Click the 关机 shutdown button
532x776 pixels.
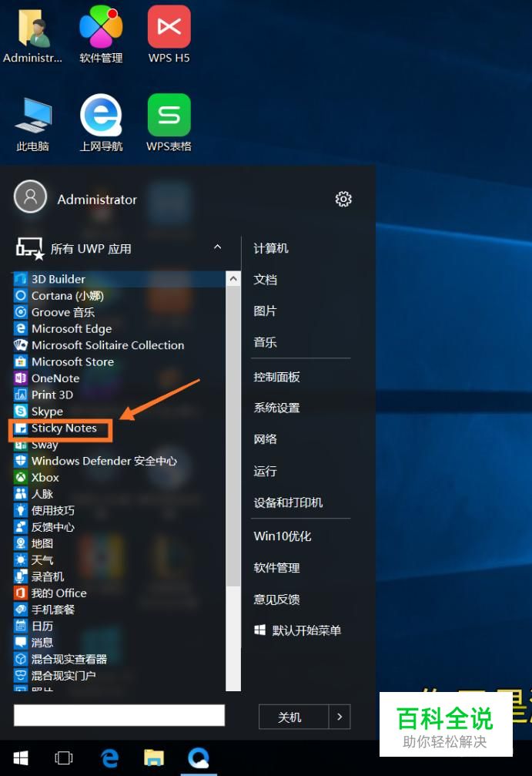[x=293, y=717]
